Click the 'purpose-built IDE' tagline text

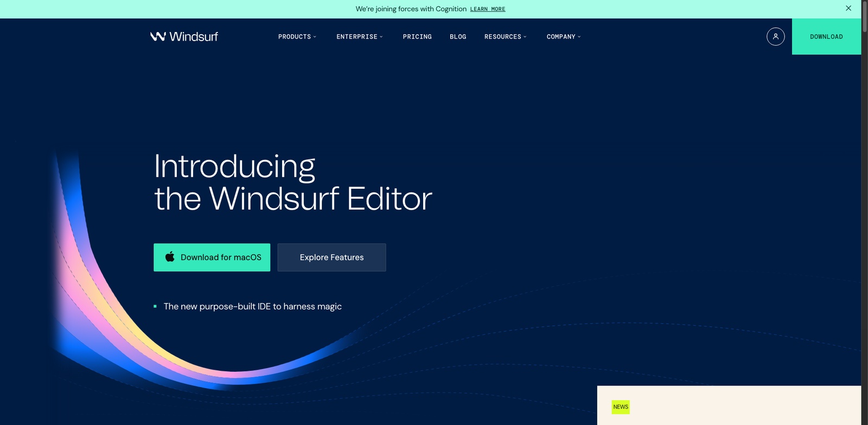(253, 306)
